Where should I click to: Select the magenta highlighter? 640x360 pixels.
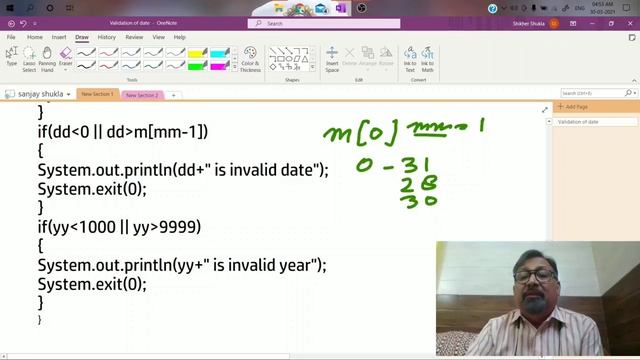pyautogui.click(x=220, y=65)
